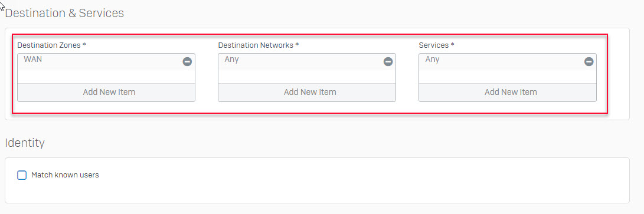Add New Item under Destination Networks
Screen dimensions: 644x214
[307, 92]
